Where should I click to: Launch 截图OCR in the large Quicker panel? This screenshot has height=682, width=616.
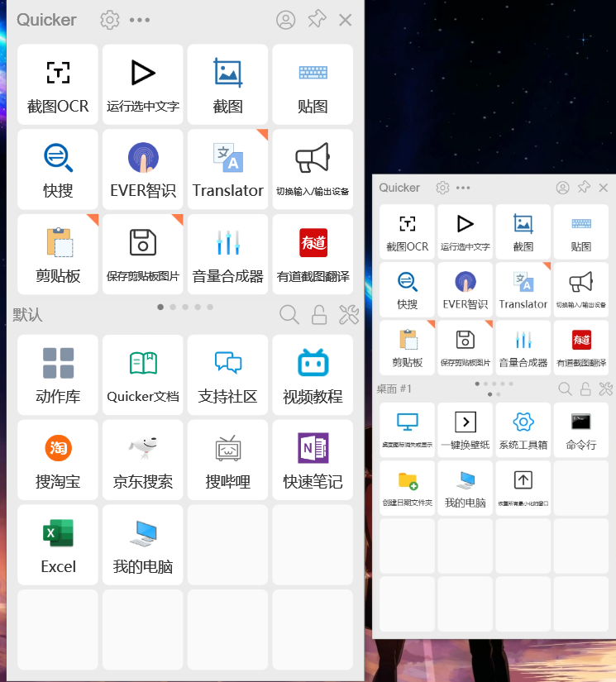point(58,84)
